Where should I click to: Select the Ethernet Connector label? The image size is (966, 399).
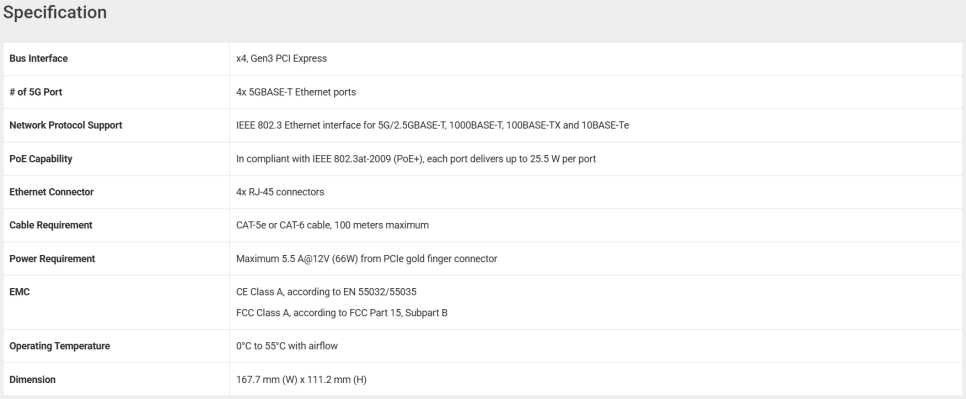(51, 191)
